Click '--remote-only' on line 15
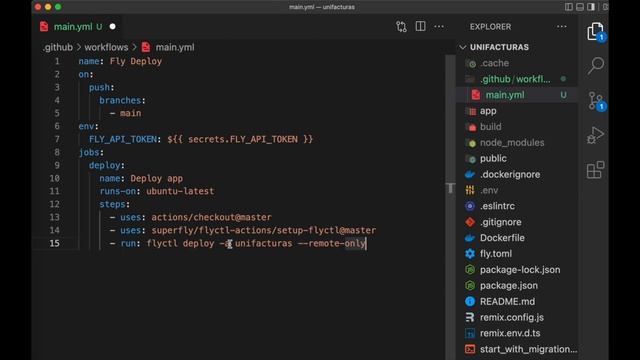 [331, 244]
